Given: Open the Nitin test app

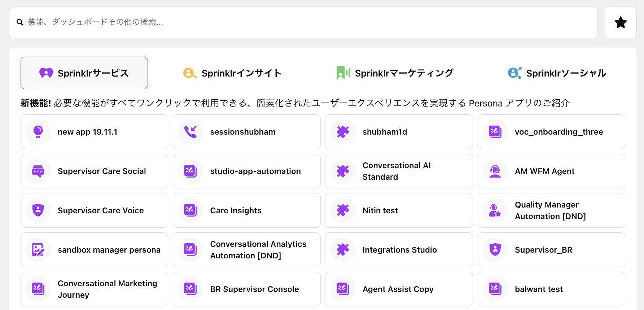Looking at the screenshot, I should click(399, 210).
